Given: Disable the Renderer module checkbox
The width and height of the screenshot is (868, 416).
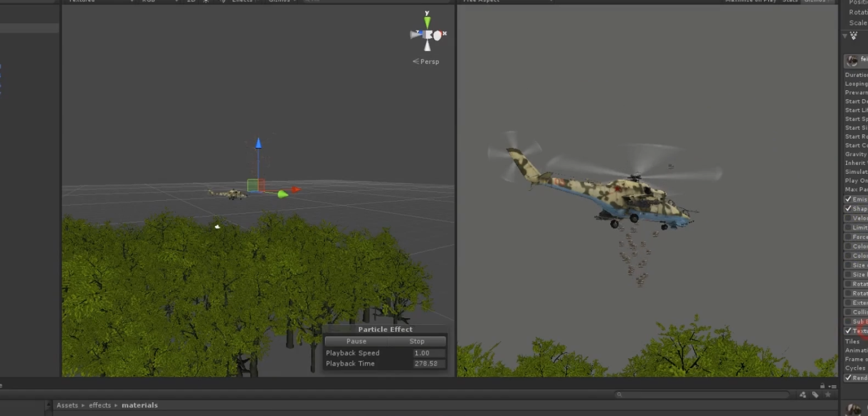Looking at the screenshot, I should pyautogui.click(x=848, y=378).
